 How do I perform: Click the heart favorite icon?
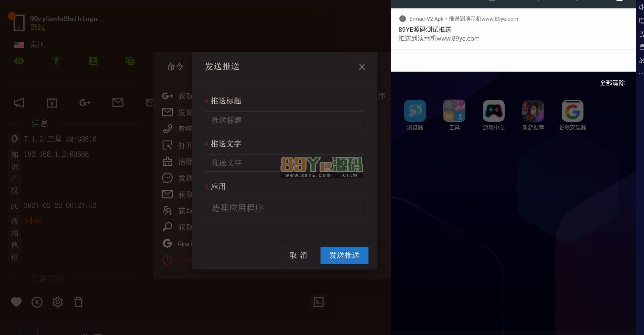tap(16, 302)
